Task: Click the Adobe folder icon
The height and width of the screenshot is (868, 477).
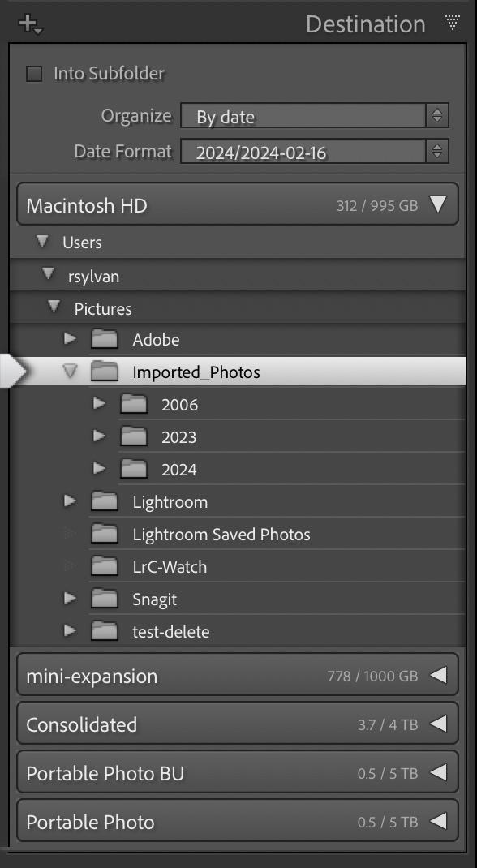Action: click(104, 339)
